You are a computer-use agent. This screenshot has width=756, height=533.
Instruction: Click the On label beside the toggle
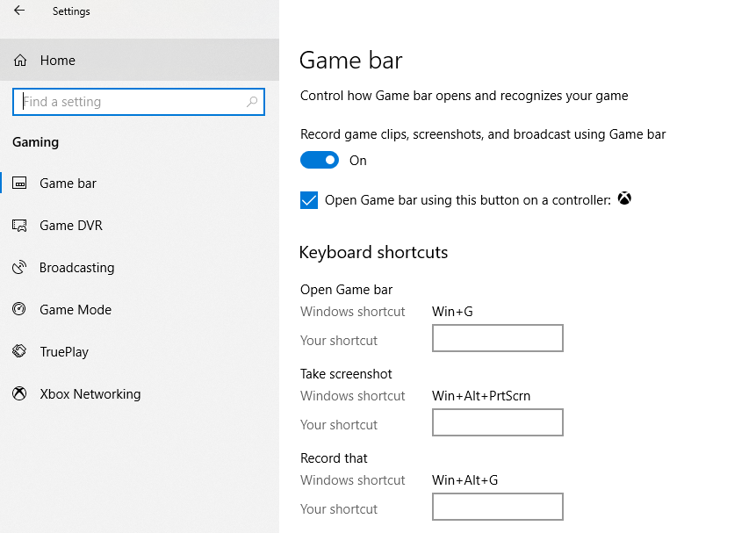pos(357,160)
